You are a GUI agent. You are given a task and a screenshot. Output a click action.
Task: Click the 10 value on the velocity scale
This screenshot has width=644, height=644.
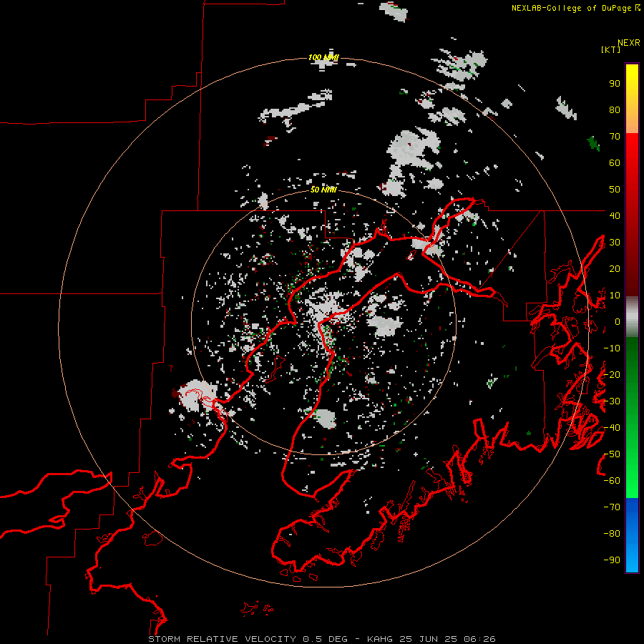[615, 296]
